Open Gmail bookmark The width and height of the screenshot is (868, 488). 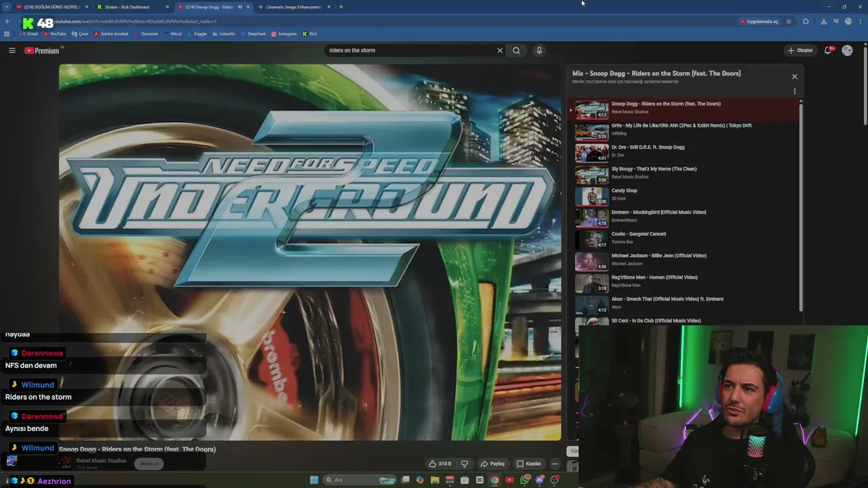pyautogui.click(x=28, y=34)
